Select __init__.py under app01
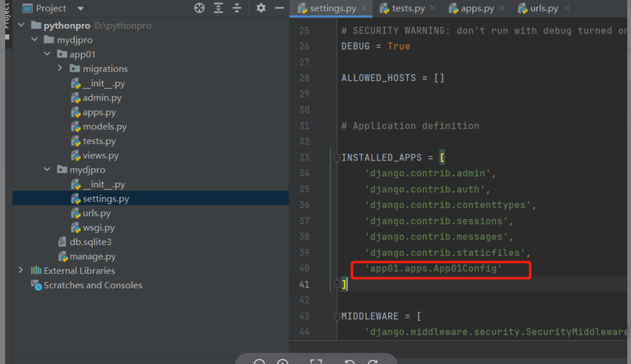 coord(104,83)
